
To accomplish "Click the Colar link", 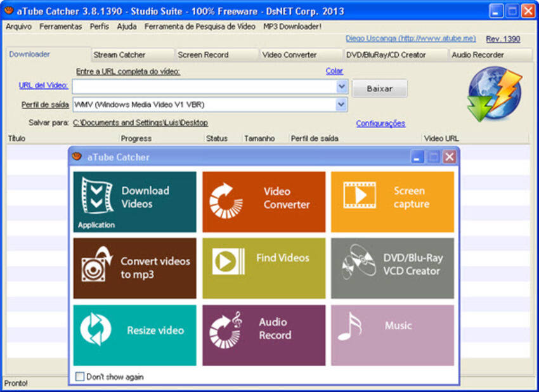I will (x=334, y=71).
